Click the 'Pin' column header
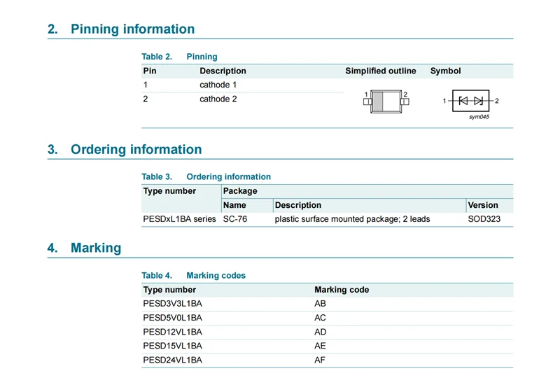560x392 pixels. point(150,71)
